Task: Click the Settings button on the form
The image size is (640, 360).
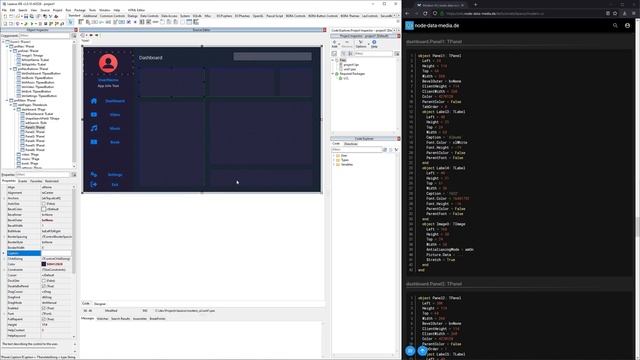Action: 115,174
